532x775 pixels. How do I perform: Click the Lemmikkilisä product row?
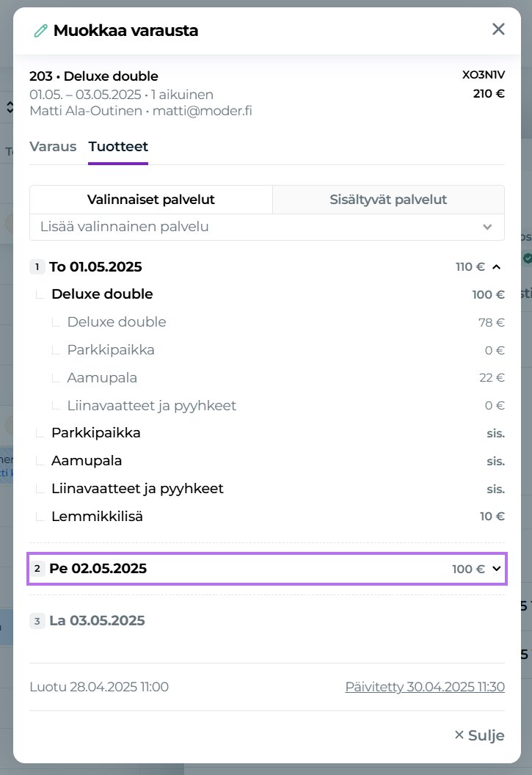97,517
